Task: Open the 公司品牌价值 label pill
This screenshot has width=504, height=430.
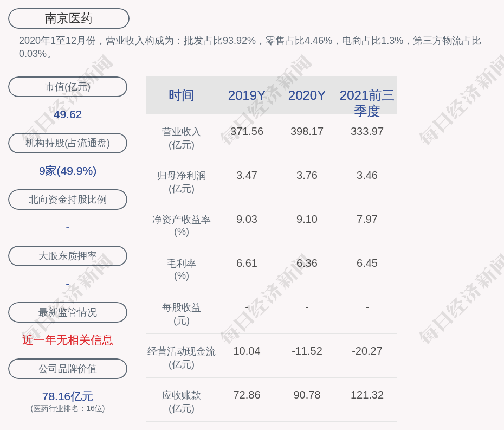Action: point(68,369)
